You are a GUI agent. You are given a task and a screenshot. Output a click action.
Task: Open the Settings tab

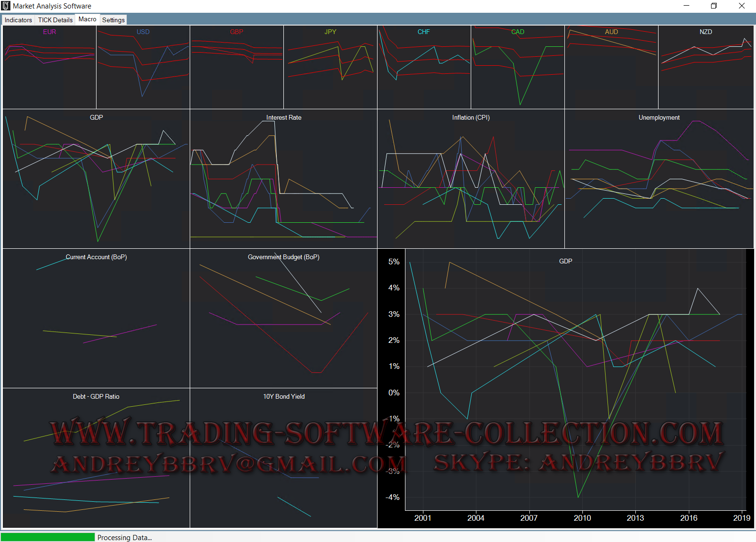point(114,20)
